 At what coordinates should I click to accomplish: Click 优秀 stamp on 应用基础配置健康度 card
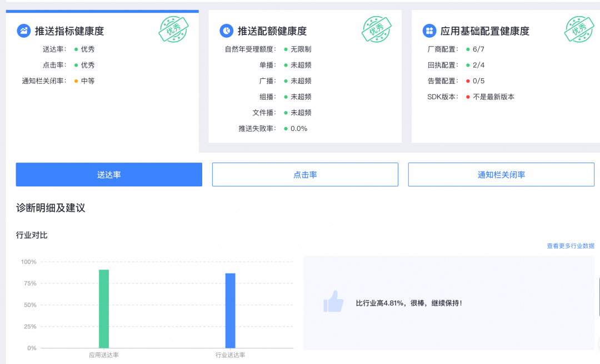(579, 29)
